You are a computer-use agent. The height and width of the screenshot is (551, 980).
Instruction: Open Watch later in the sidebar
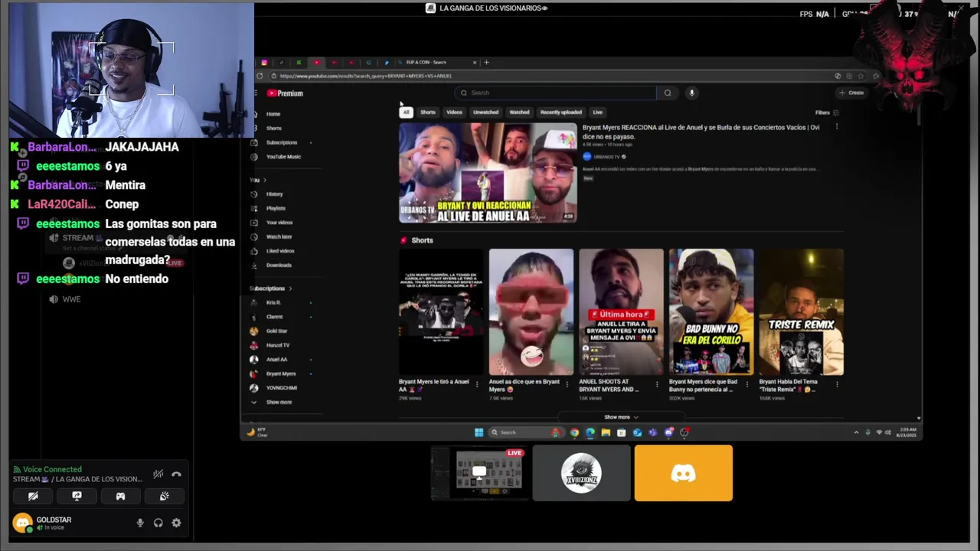tap(279, 236)
